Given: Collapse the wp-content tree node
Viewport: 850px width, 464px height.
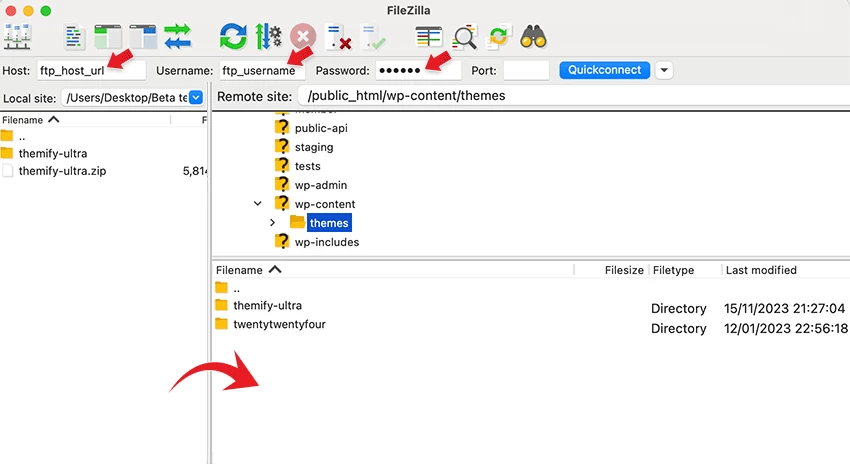Looking at the screenshot, I should (x=257, y=204).
